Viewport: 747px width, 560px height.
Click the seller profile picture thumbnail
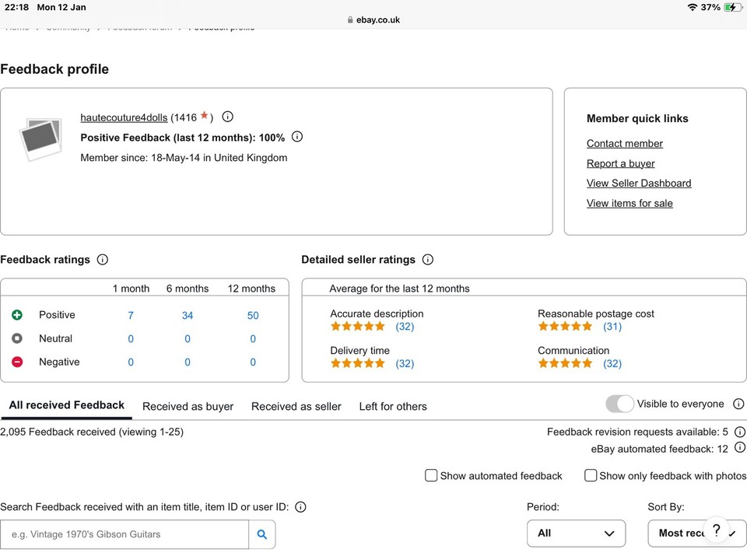pyautogui.click(x=40, y=139)
